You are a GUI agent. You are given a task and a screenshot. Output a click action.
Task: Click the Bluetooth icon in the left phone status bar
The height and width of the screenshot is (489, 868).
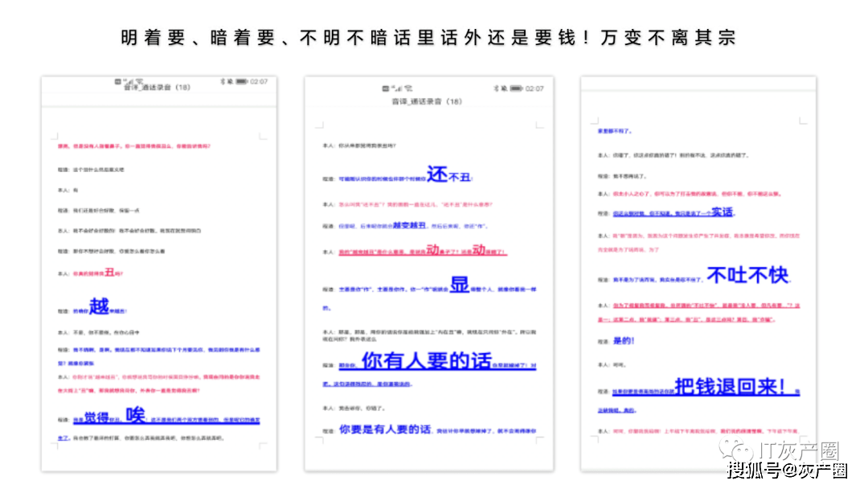point(223,81)
